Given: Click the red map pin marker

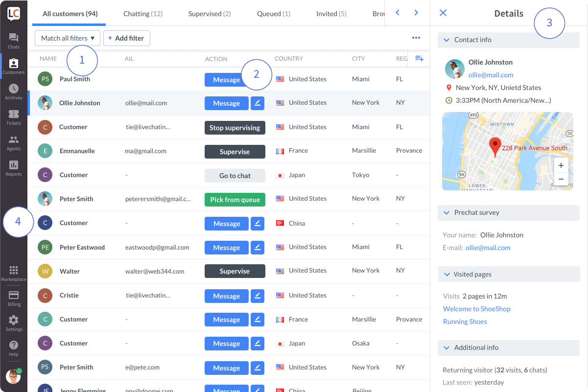Looking at the screenshot, I should pos(495,147).
